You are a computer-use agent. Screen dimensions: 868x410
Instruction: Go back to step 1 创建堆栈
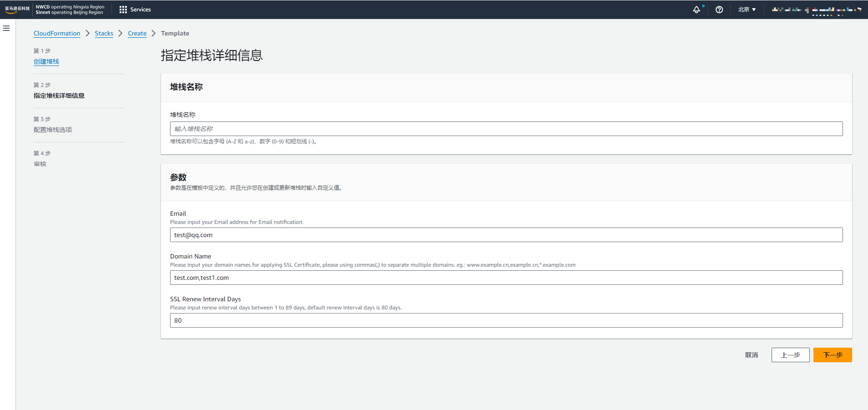[46, 61]
